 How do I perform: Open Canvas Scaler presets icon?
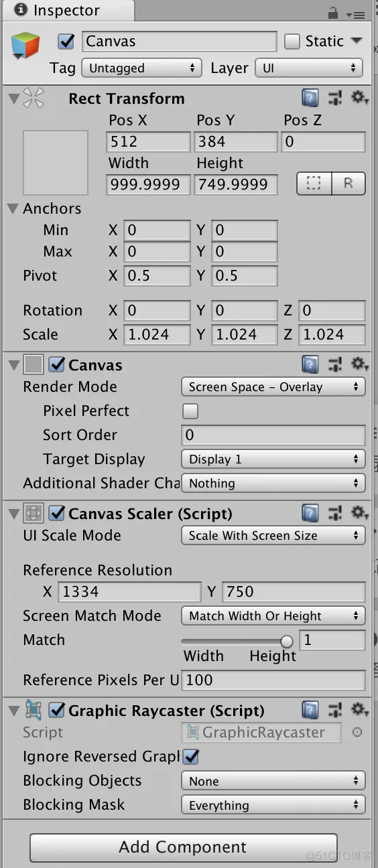click(x=334, y=514)
